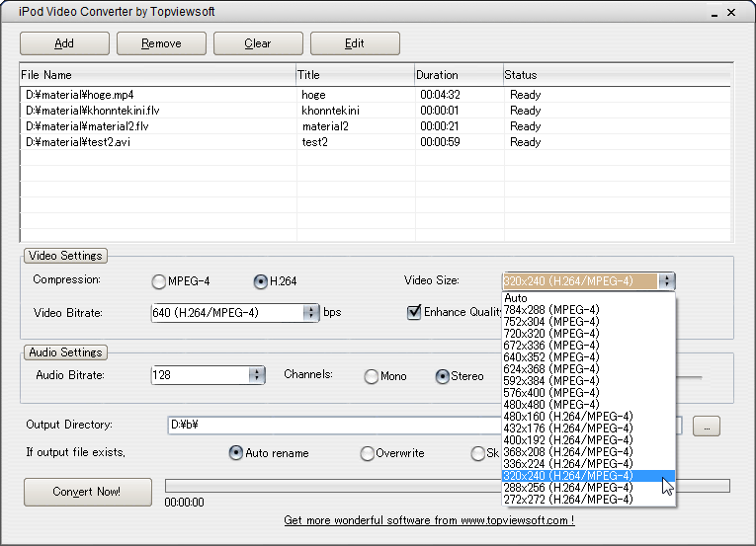Choose 784x288 (MPEG-4) size

coord(589,310)
